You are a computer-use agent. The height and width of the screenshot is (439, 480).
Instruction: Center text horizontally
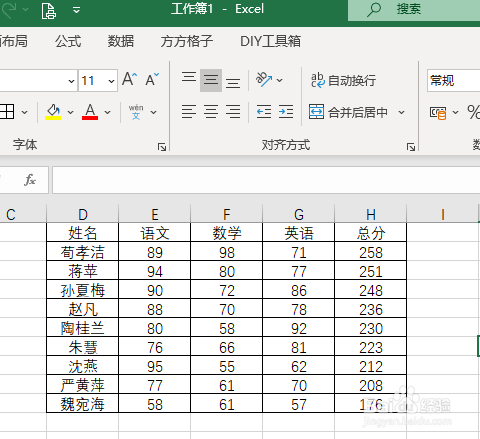click(211, 112)
